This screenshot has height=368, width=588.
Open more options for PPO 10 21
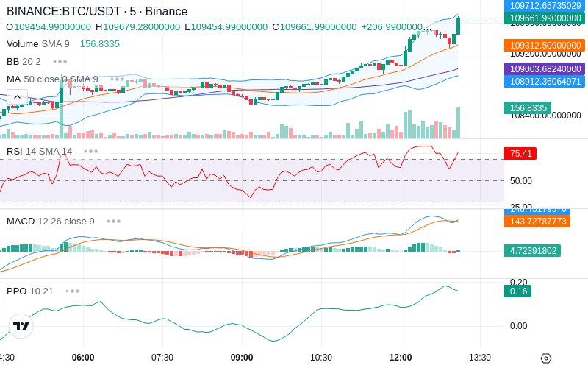coord(72,291)
